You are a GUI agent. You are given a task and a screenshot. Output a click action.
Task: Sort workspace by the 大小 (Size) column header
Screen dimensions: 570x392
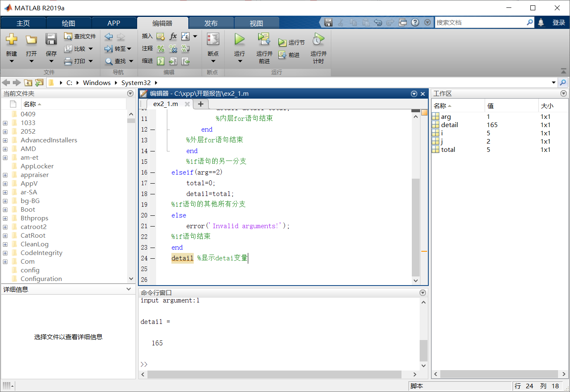(x=553, y=106)
